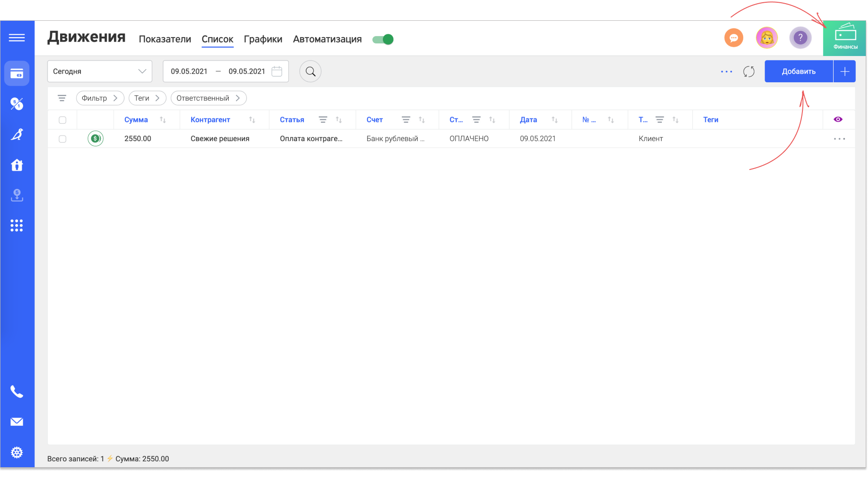The width and height of the screenshot is (868, 488).
Task: Open settings gear in sidebar
Action: pos(17,452)
